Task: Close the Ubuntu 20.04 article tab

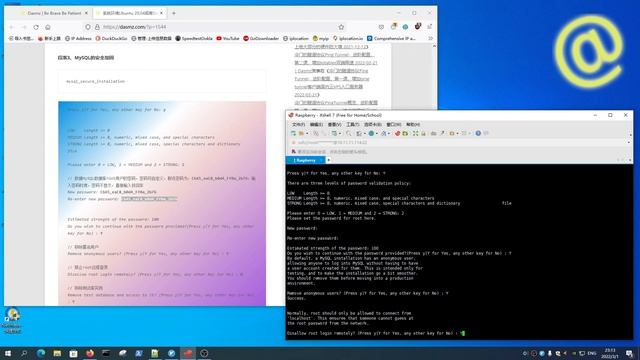Action: (161, 13)
